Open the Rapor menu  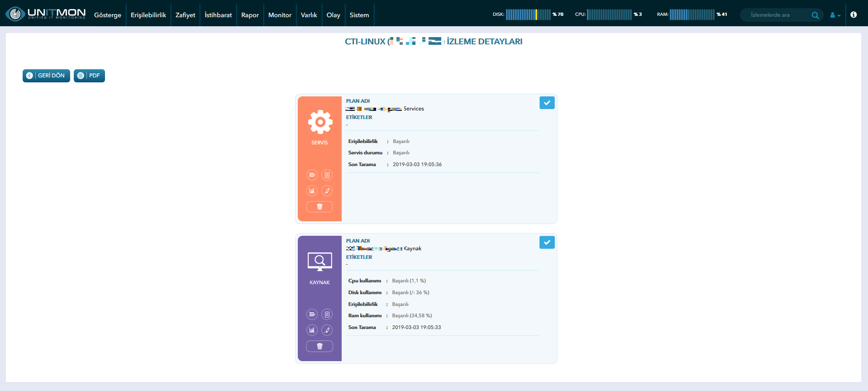click(x=250, y=15)
